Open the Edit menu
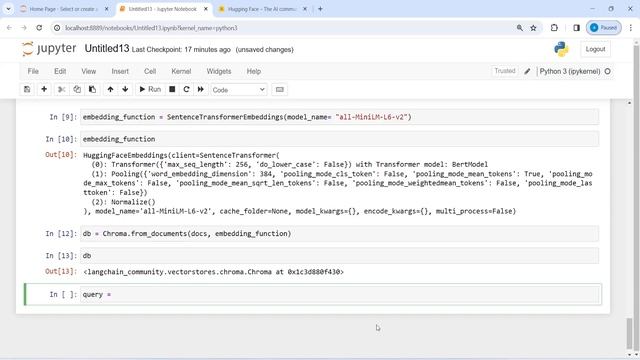Viewport: 640px width, 360px height. pyautogui.click(x=60, y=71)
